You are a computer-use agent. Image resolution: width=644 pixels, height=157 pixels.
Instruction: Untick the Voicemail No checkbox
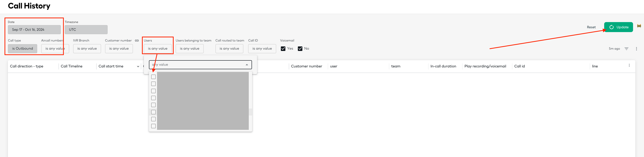[300, 48]
